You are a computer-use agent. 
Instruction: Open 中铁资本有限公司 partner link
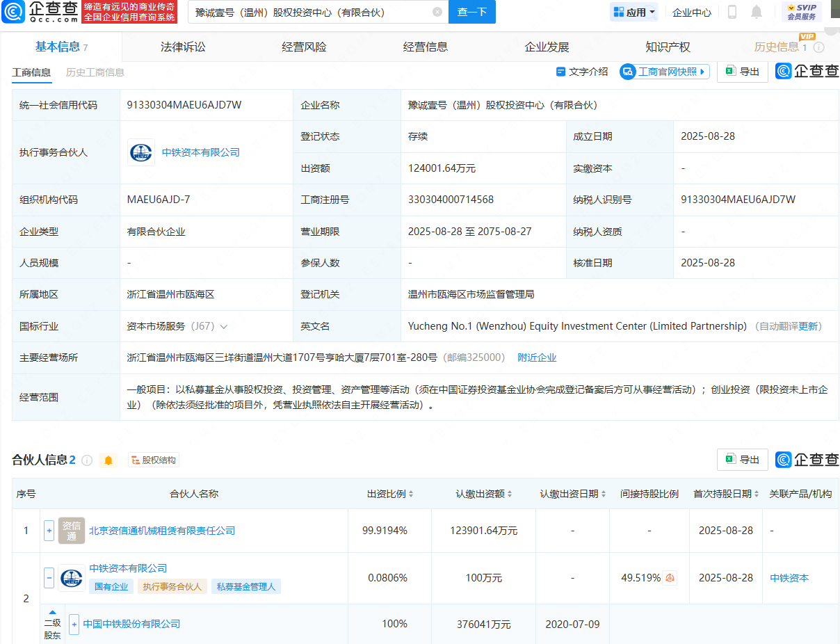(128, 568)
